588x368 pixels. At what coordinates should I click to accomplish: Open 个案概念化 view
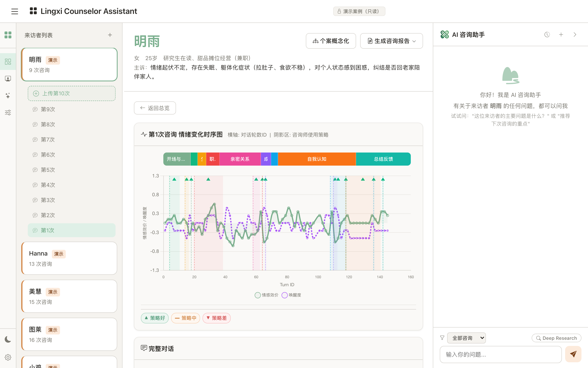pos(331,41)
